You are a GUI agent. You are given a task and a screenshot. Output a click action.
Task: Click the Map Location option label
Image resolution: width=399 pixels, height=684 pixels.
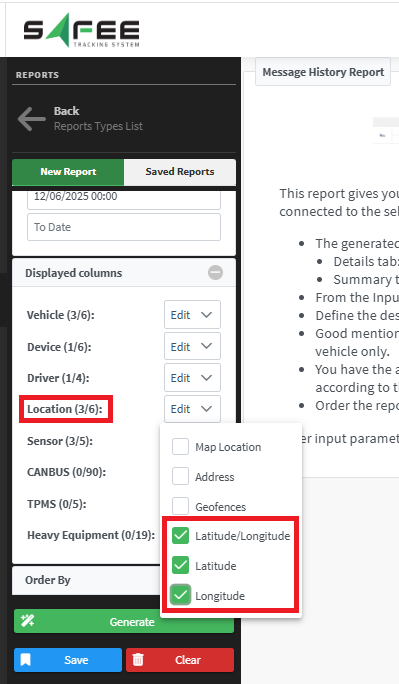(228, 447)
